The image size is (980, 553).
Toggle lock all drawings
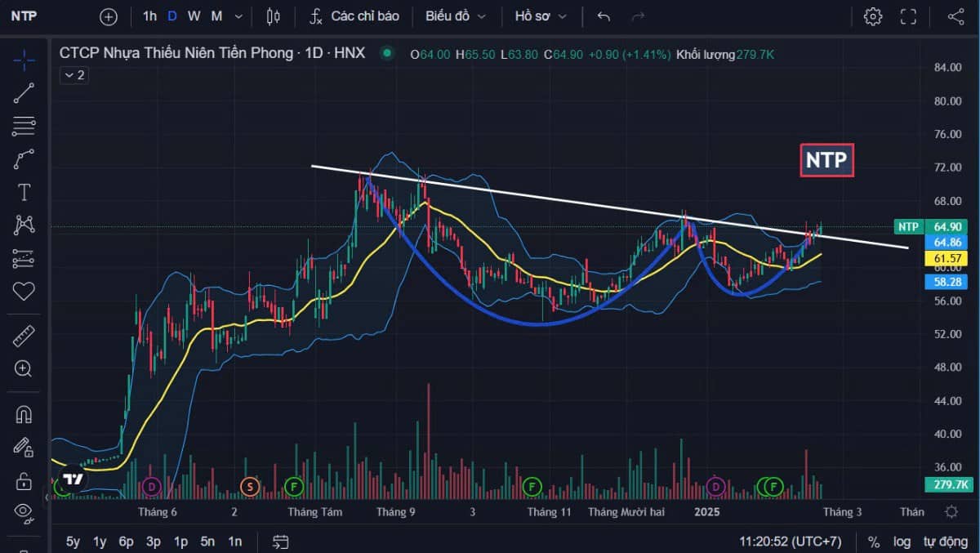coord(24,480)
